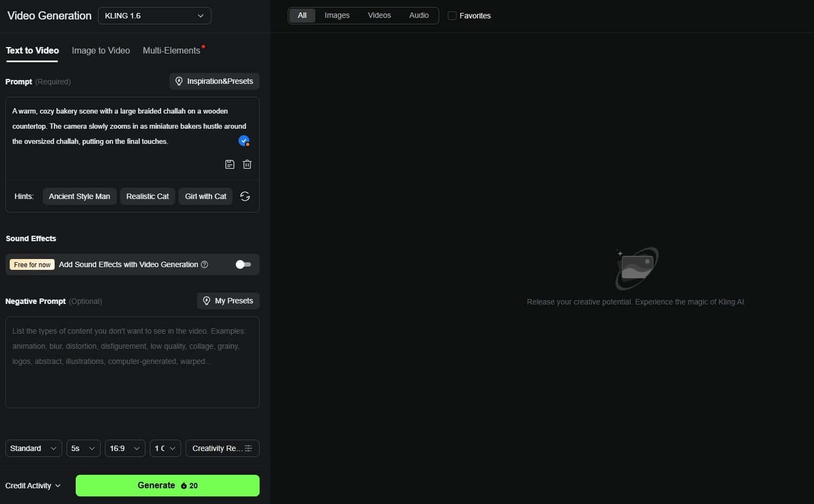Select the All filter tab
Image resolution: width=814 pixels, height=504 pixels.
coord(302,15)
